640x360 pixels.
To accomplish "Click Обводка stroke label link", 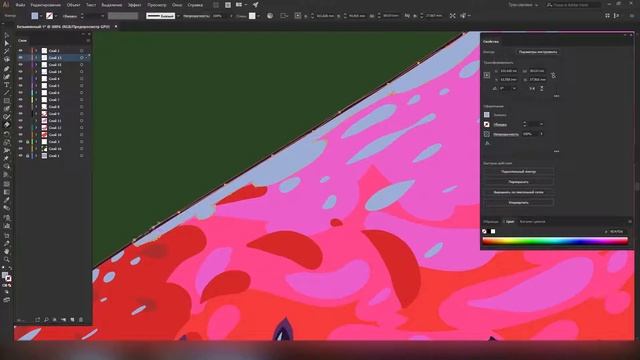I will point(500,124).
